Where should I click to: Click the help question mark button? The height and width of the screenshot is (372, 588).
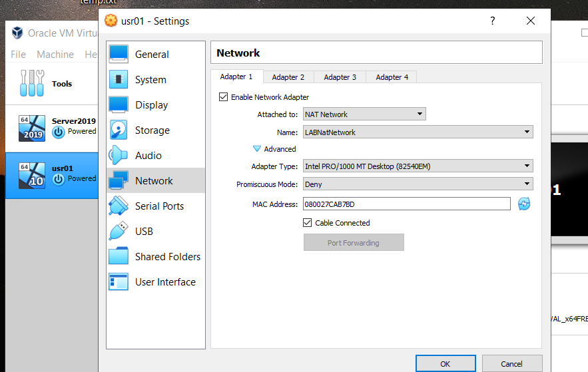[493, 21]
